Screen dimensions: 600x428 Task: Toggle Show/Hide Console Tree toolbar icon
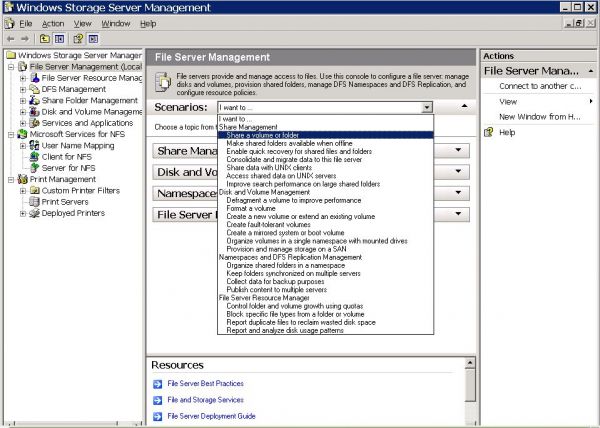click(59, 39)
